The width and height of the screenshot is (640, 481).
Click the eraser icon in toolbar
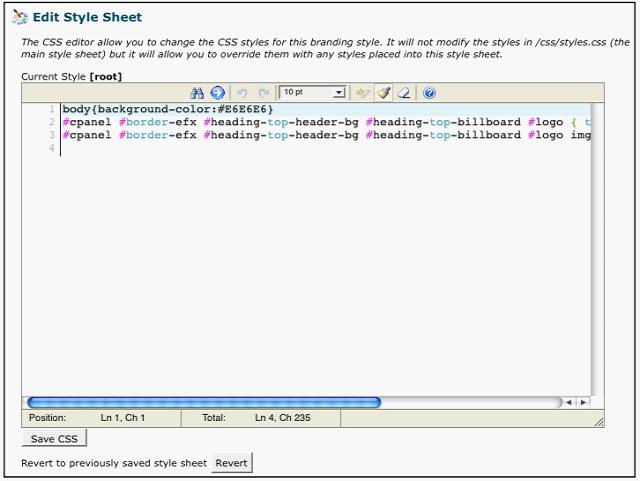[404, 93]
